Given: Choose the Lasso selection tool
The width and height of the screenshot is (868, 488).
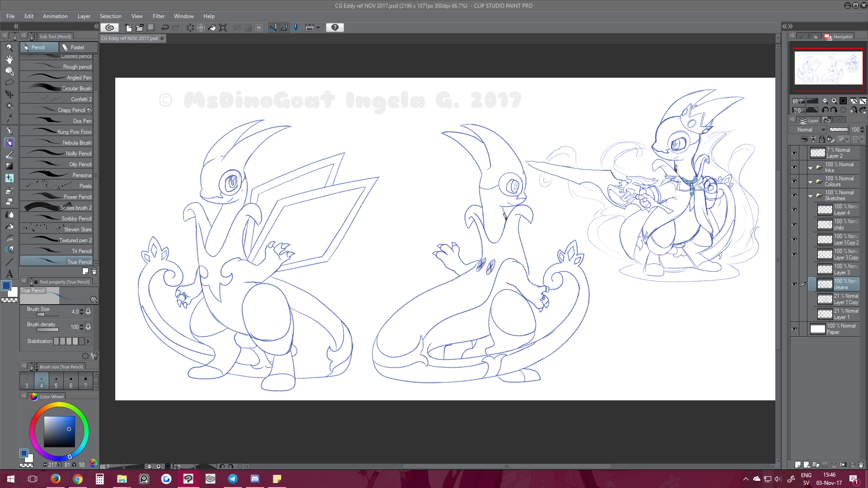Looking at the screenshot, I should click(x=9, y=83).
